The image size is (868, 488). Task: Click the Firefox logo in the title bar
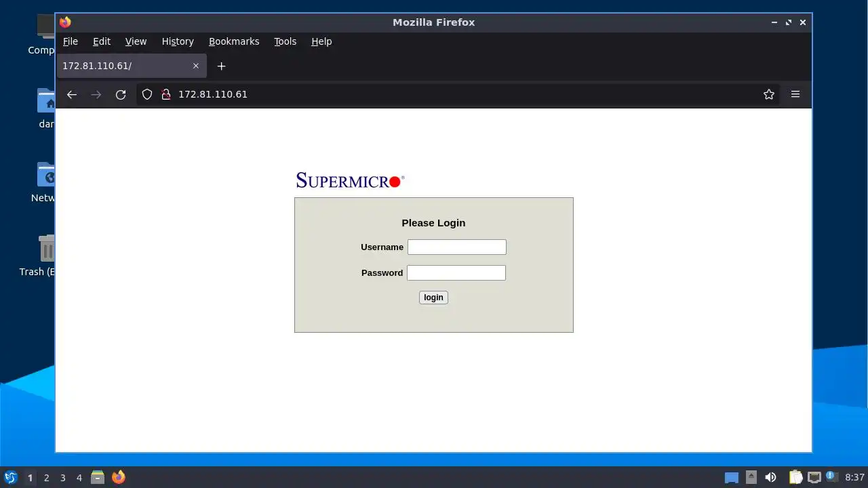65,22
